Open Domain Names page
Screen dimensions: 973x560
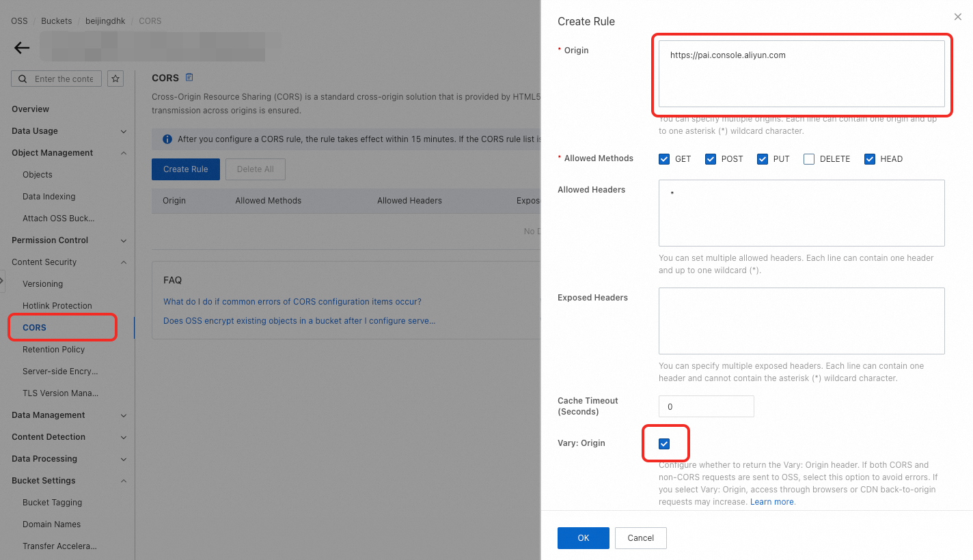[x=51, y=524]
